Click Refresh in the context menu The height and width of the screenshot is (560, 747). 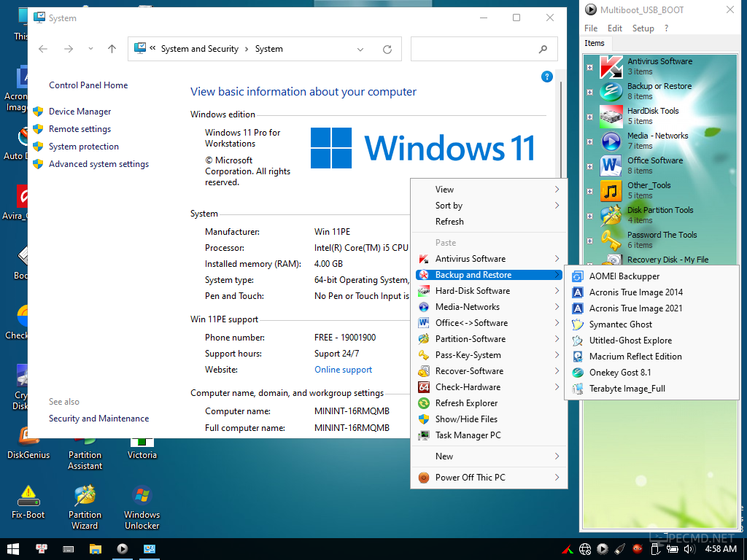click(x=489, y=222)
